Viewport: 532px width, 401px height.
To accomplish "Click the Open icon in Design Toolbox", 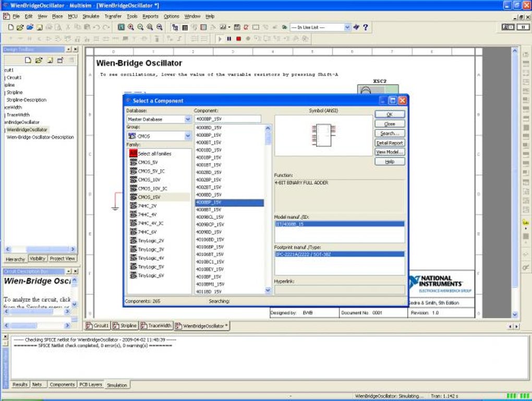I will pyautogui.click(x=39, y=60).
